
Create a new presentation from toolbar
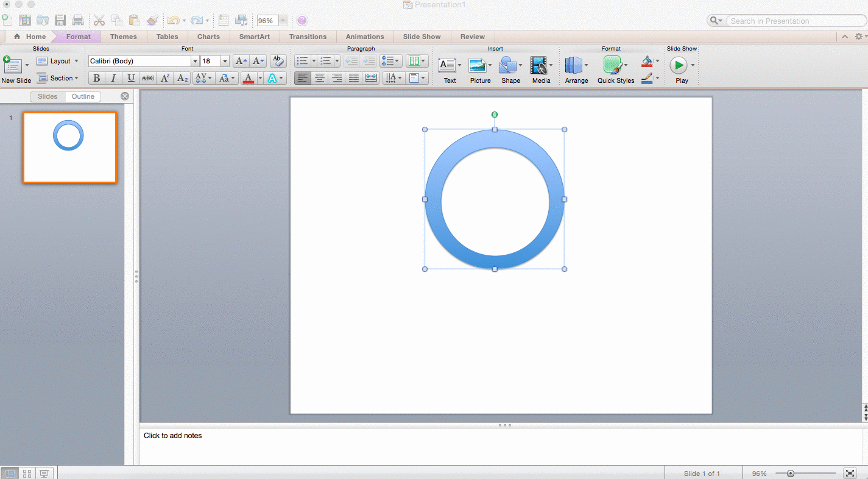click(x=7, y=20)
